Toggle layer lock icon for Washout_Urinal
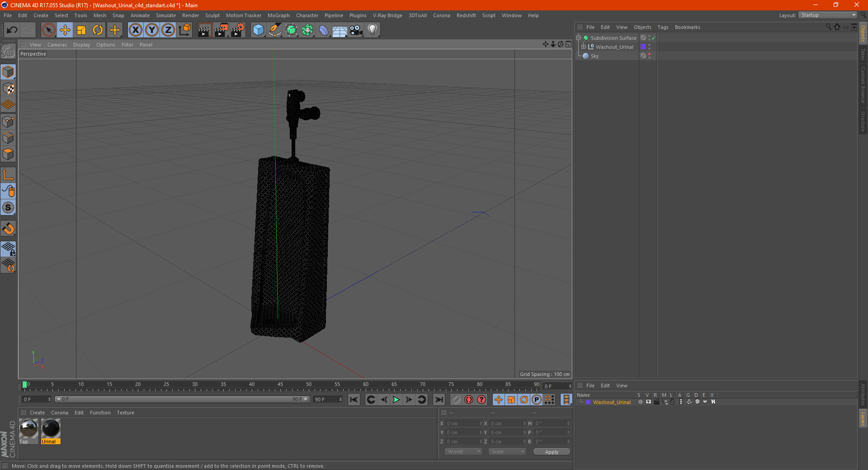Screen dimensions: 868x470 (672, 402)
